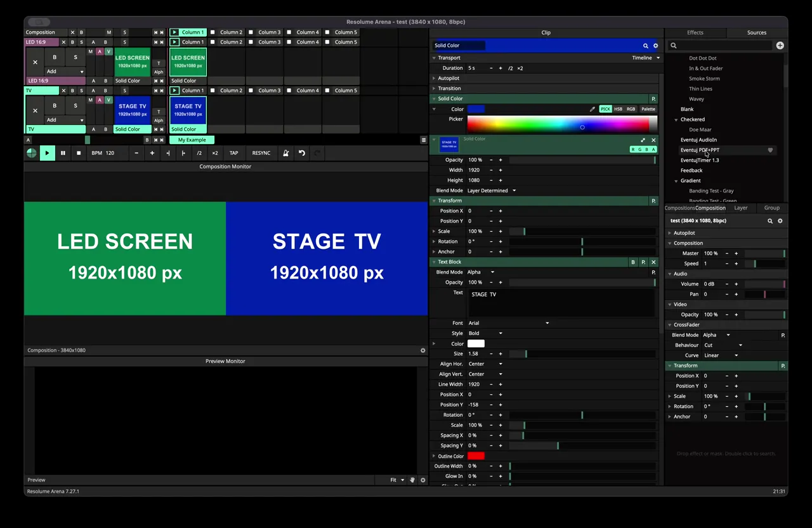Open the Layer tab
Viewport: 812px width, 528px height.
tap(741, 208)
